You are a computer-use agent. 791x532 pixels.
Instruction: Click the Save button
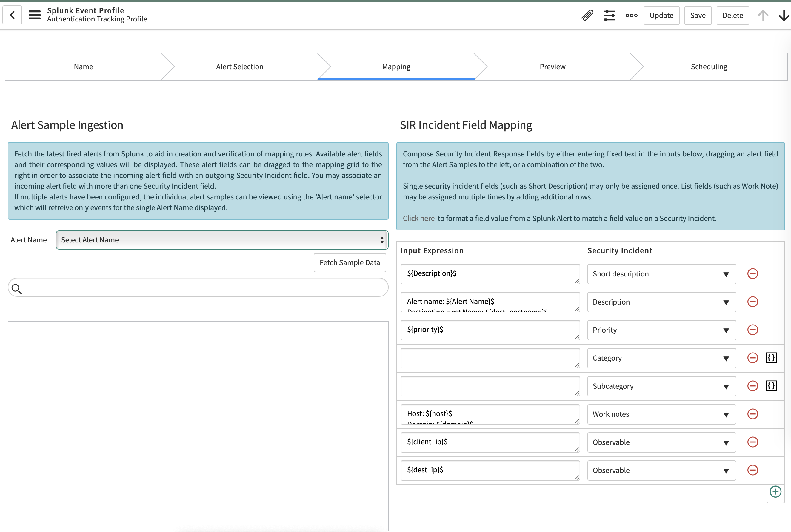(698, 16)
